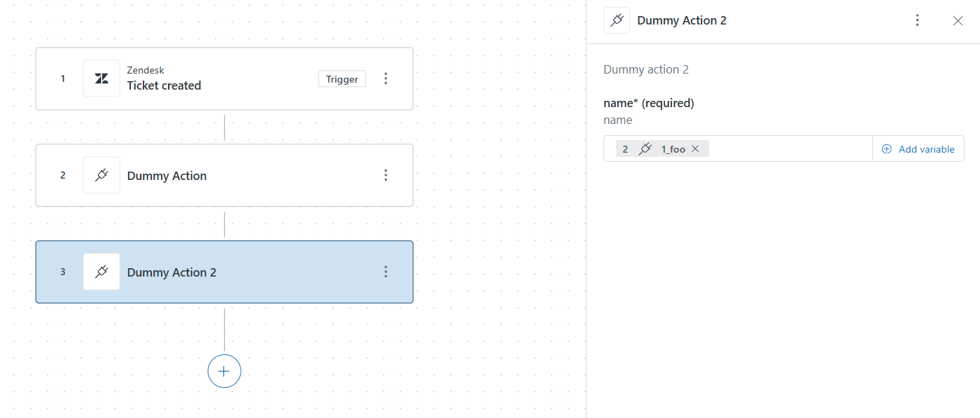This screenshot has height=418, width=980.
Task: Open the three-dot menu on Dummy Action step
Action: tap(385, 175)
